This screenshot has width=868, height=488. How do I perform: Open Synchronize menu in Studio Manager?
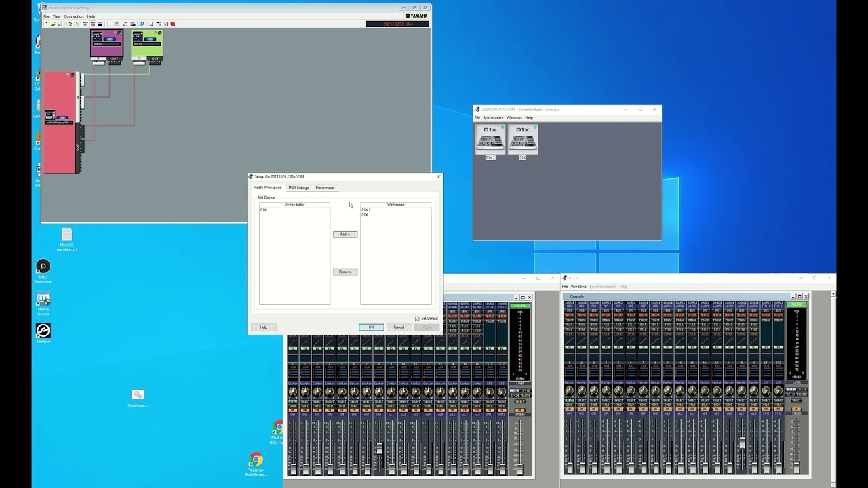[493, 117]
